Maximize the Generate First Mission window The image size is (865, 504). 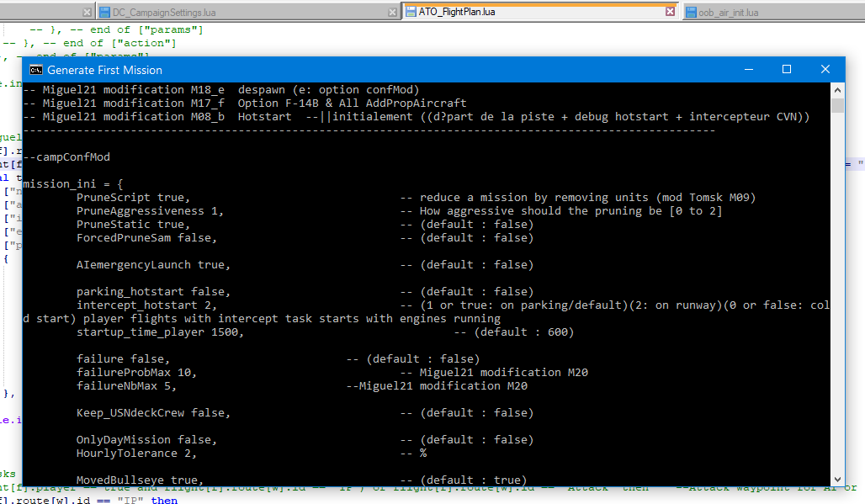(787, 70)
